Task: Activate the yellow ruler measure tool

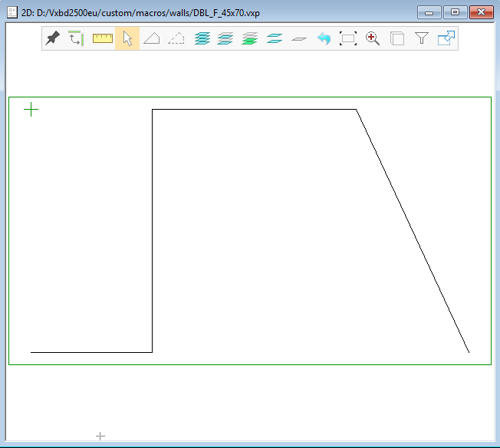Action: 103,38
